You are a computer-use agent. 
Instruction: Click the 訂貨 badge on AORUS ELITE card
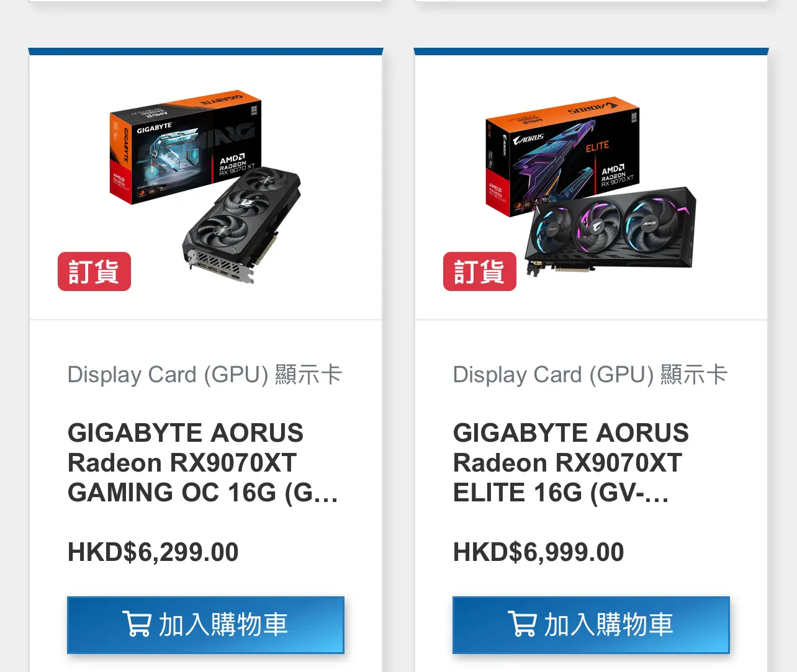coord(480,271)
